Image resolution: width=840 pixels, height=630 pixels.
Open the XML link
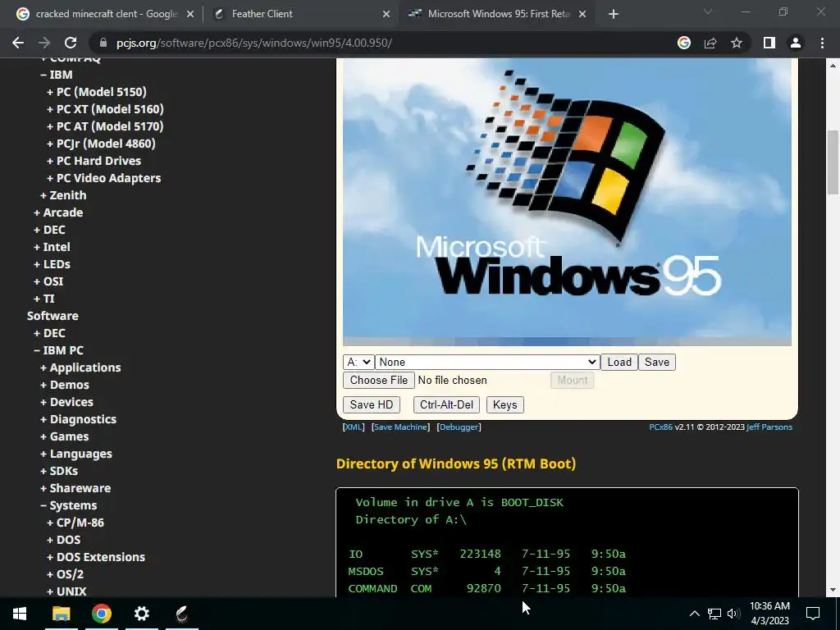click(x=354, y=427)
